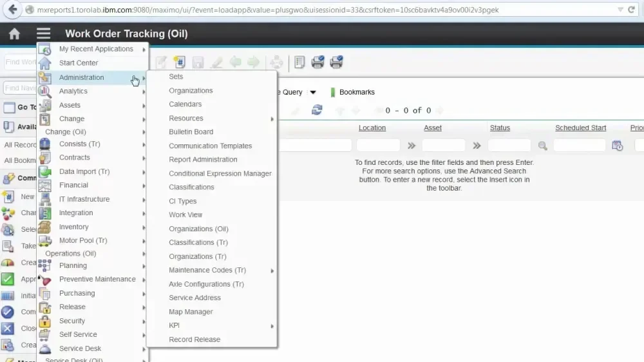Viewport: 644px width, 362px height.
Task: Click the Location detail chevron icon
Action: (411, 146)
